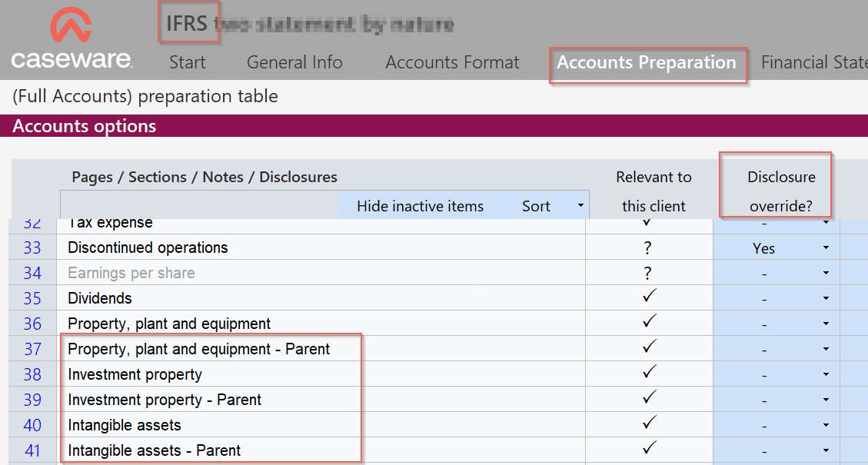Open override dropdown for Intangible assets row 40
Image resolution: width=868 pixels, height=465 pixels.
point(826,425)
